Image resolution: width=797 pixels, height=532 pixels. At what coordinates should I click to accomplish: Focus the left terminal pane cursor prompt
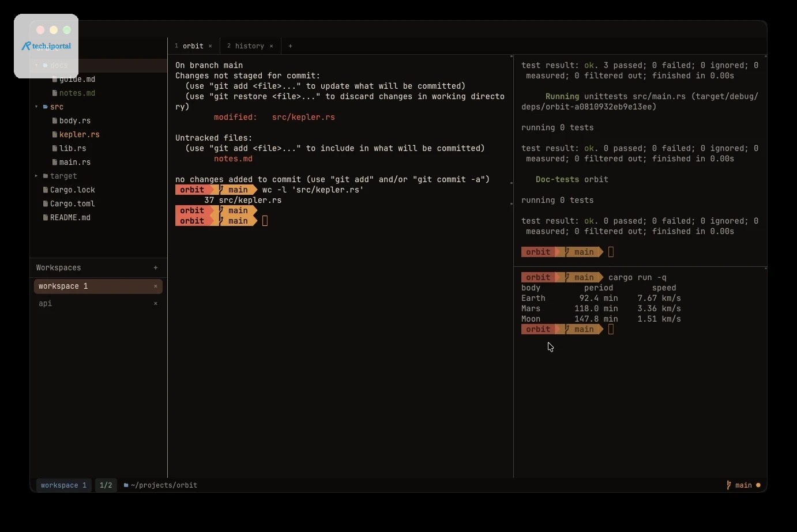point(265,221)
